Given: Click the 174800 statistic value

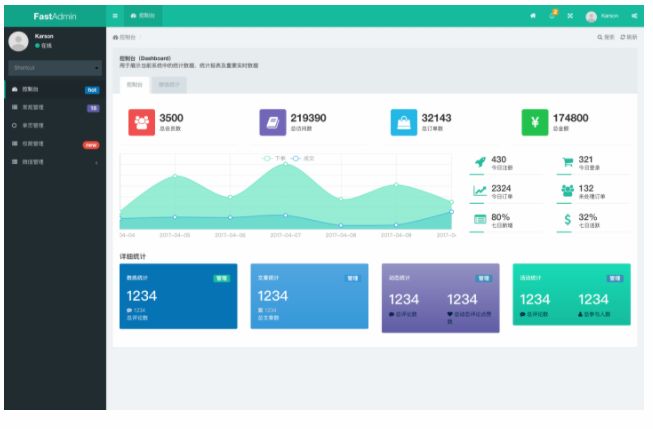Looking at the screenshot, I should (x=571, y=118).
